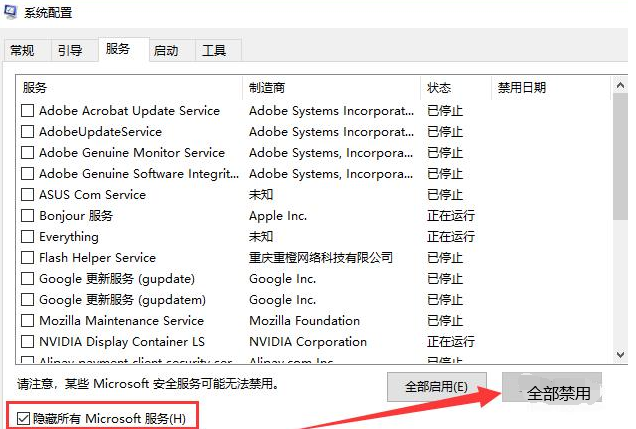Check the Adobe Acrobat Update Service box
Image resolution: width=636 pixels, height=429 pixels.
[x=28, y=111]
